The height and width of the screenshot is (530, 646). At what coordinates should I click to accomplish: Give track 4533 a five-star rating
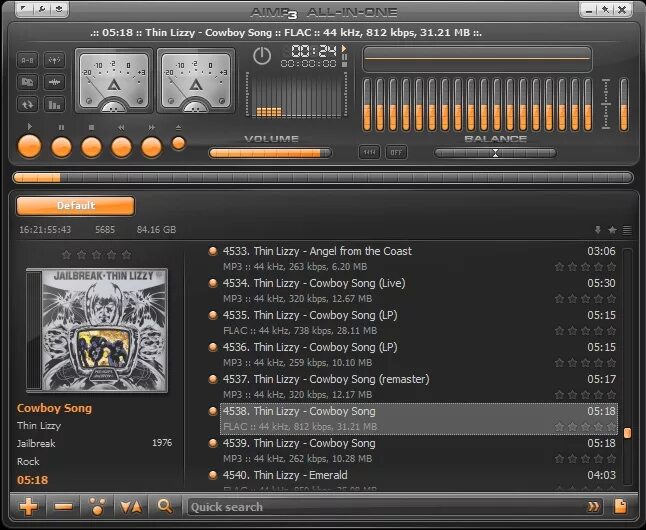pos(612,267)
